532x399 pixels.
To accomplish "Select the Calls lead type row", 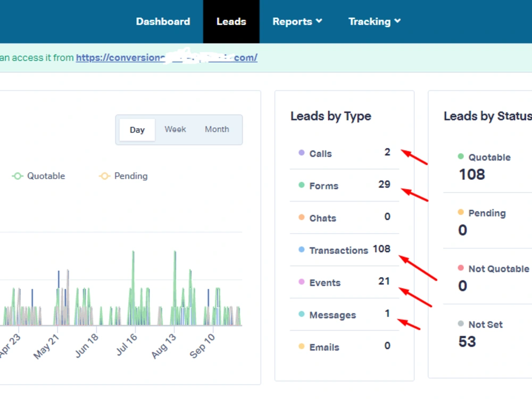I will pyautogui.click(x=344, y=153).
